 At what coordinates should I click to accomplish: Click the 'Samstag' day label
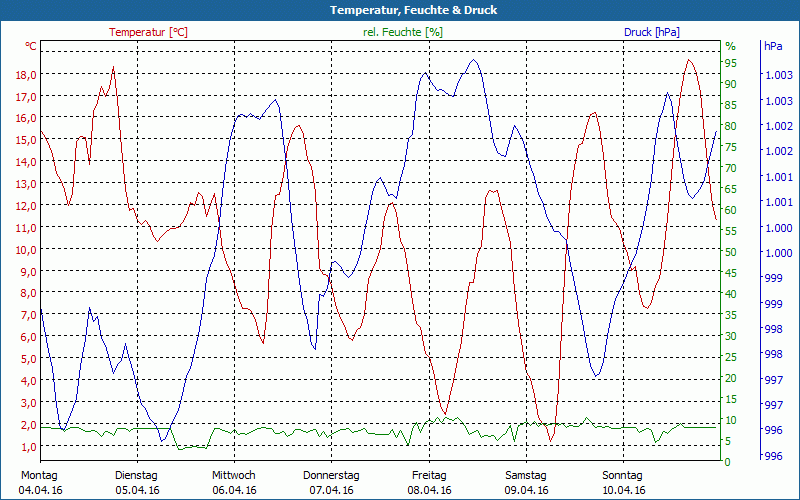526,476
